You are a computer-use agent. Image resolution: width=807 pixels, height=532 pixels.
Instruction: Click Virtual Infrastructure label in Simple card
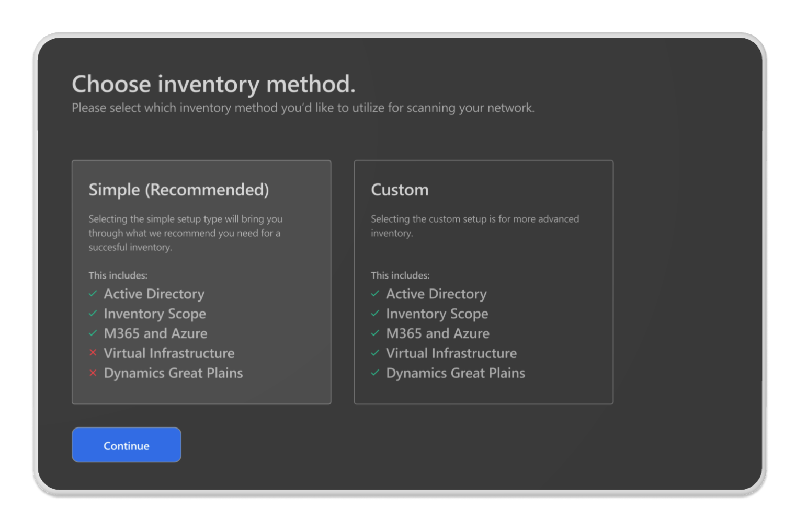[x=169, y=353]
